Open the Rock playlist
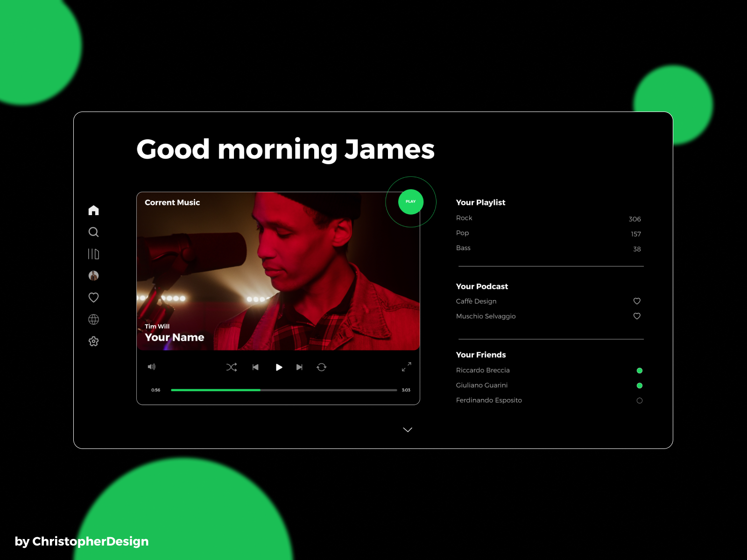Image resolution: width=747 pixels, height=560 pixels. pos(464,218)
